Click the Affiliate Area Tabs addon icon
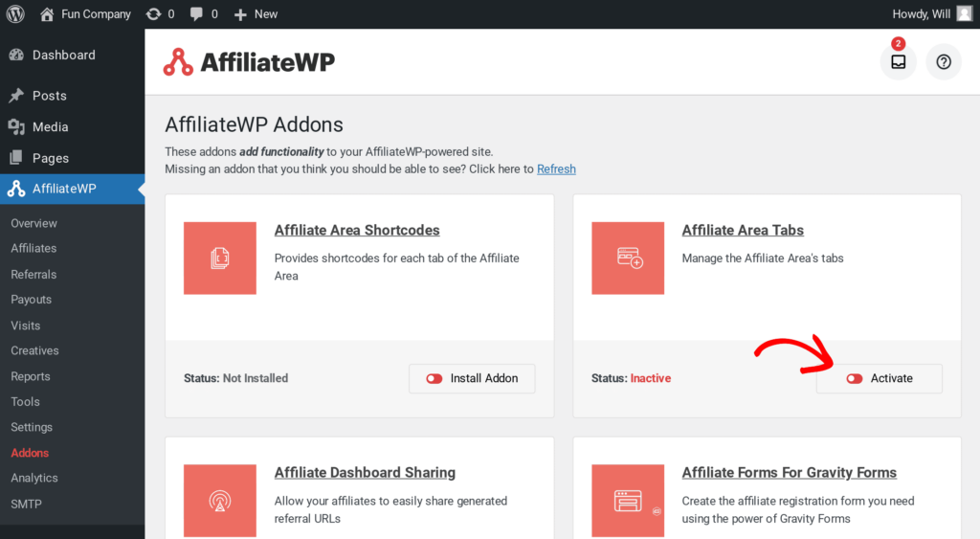Screen dimensions: 980x539 pos(628,258)
